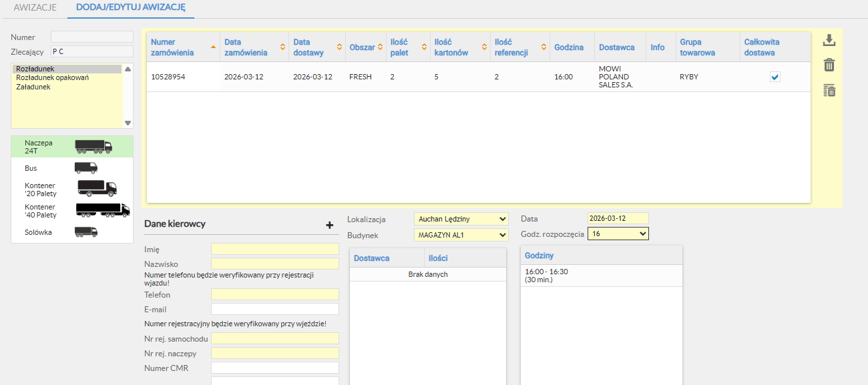Click the download icon beside the orders table
Screen dimensions: 868x385
pyautogui.click(x=829, y=41)
